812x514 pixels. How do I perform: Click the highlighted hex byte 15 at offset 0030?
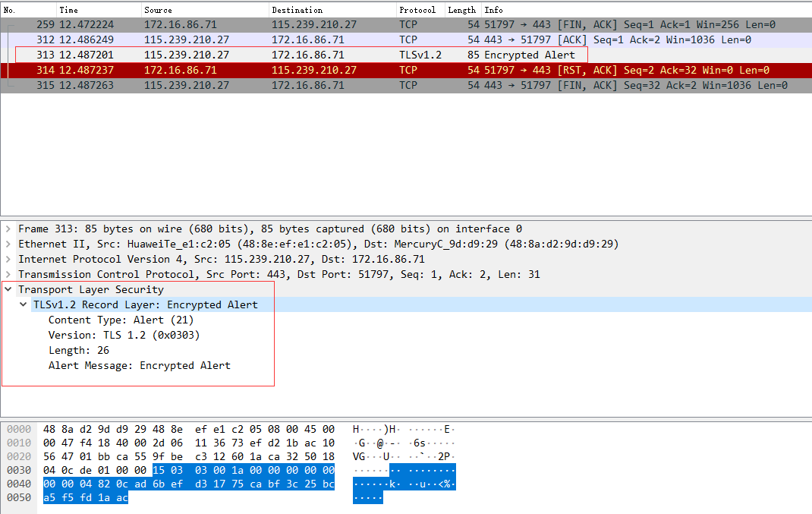click(159, 470)
